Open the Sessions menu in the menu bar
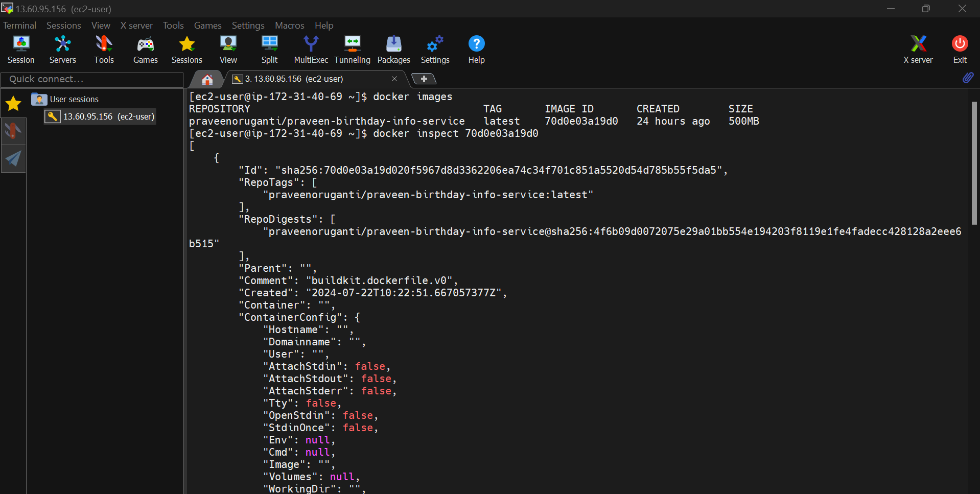 point(63,26)
